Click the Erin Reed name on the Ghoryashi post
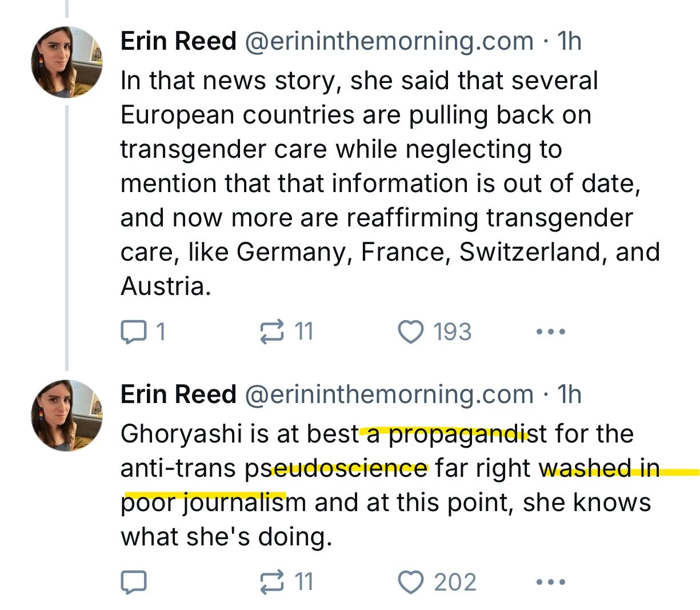This screenshot has height=610, width=700. pyautogui.click(x=178, y=394)
